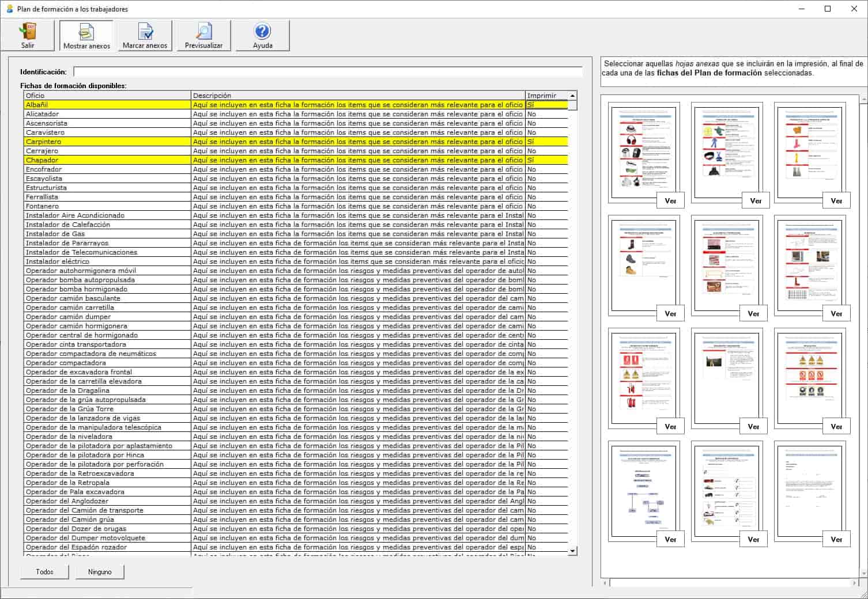The width and height of the screenshot is (868, 599).
Task: Click the Oficio column header
Action: click(x=107, y=96)
